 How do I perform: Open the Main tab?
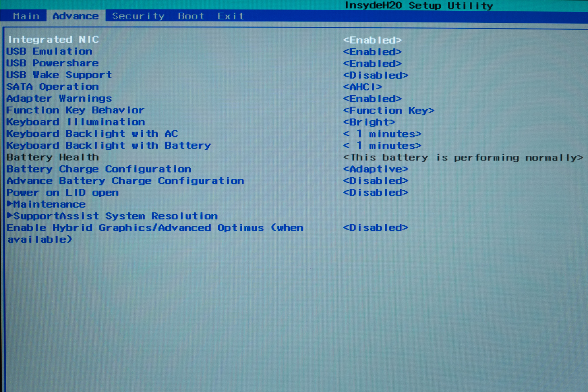coord(26,16)
